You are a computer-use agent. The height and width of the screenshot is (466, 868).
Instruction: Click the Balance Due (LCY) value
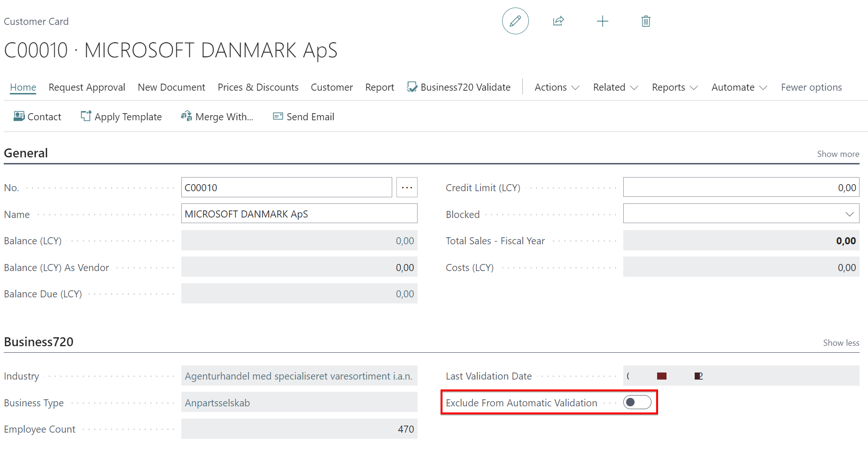click(299, 294)
